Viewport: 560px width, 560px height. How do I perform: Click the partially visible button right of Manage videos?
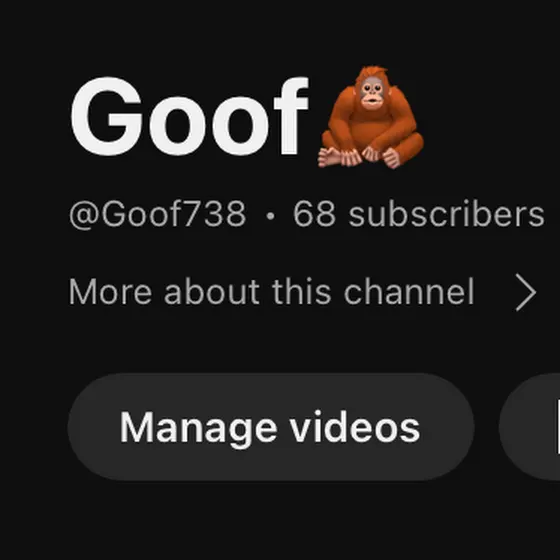[529, 427]
